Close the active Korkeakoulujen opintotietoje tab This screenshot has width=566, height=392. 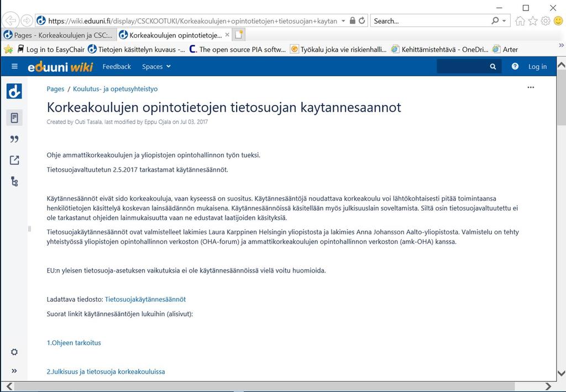tap(227, 35)
